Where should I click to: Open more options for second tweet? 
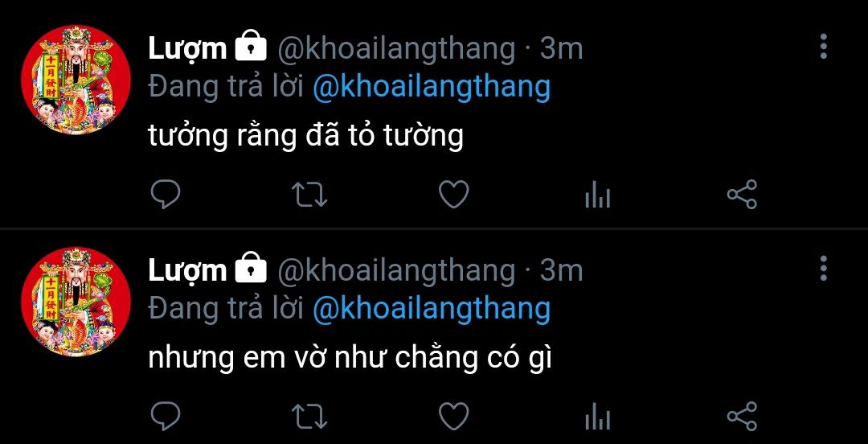click(824, 269)
